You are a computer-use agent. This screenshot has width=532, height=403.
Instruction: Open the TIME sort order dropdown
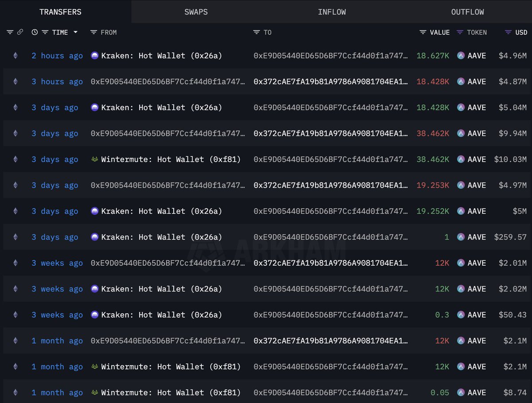76,32
